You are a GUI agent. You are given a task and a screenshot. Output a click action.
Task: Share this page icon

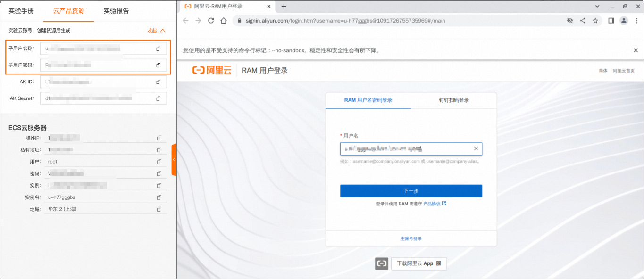tap(583, 21)
